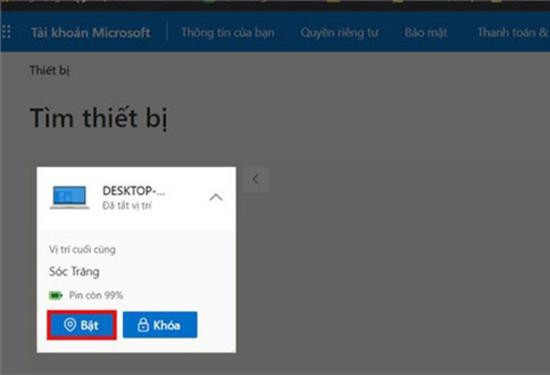Collapse the DESKTOP device card chevron
Image resolution: width=550 pixels, height=375 pixels.
tap(216, 197)
